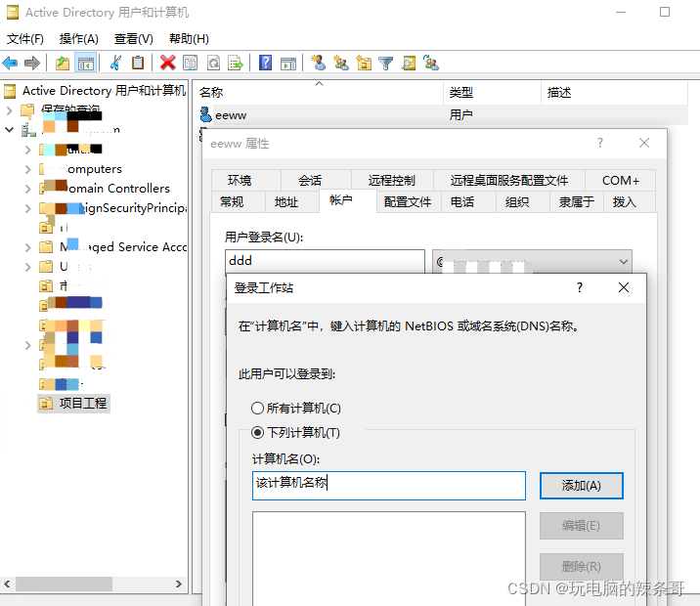
Task: Click the Paste clipboard icon
Action: coord(138,63)
